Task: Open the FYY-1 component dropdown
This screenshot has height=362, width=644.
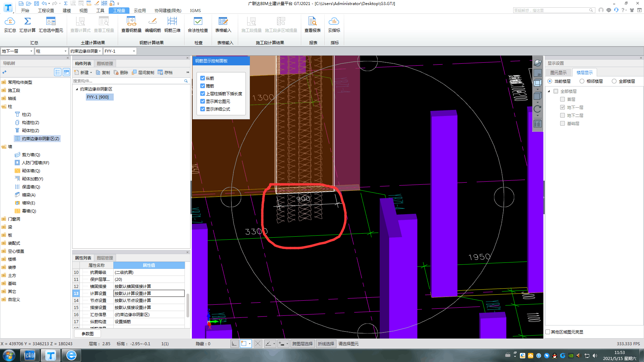Action: (x=134, y=51)
